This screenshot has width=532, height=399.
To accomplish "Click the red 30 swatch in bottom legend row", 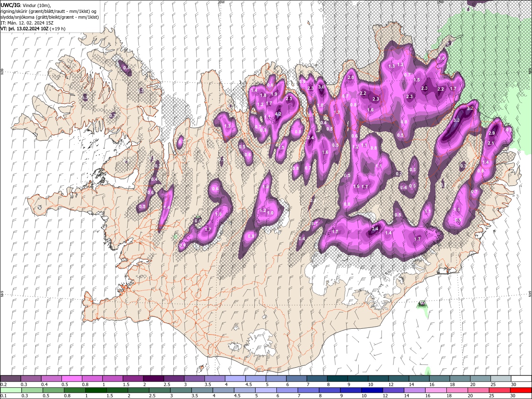I will [x=521, y=390].
